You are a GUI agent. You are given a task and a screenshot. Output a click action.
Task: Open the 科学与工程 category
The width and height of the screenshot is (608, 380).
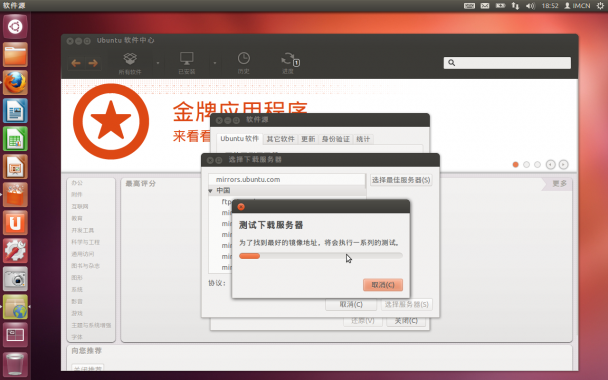click(x=85, y=242)
